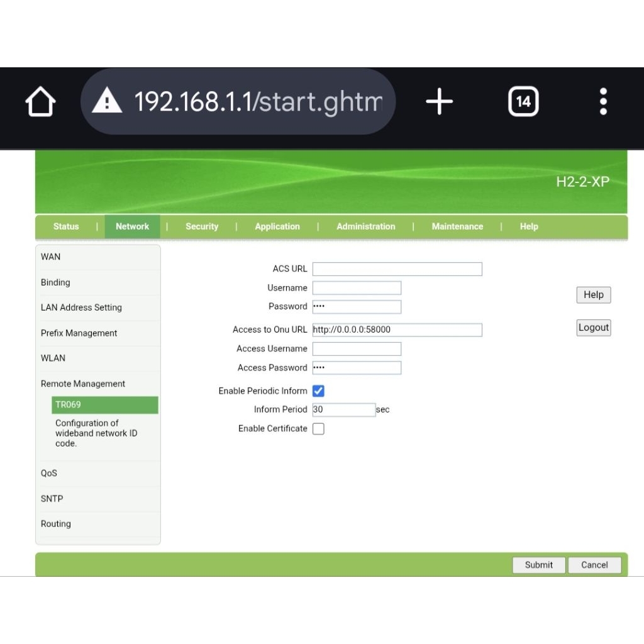Viewport: 644px width, 644px height.
Task: Tap the browser home icon
Action: 40,101
